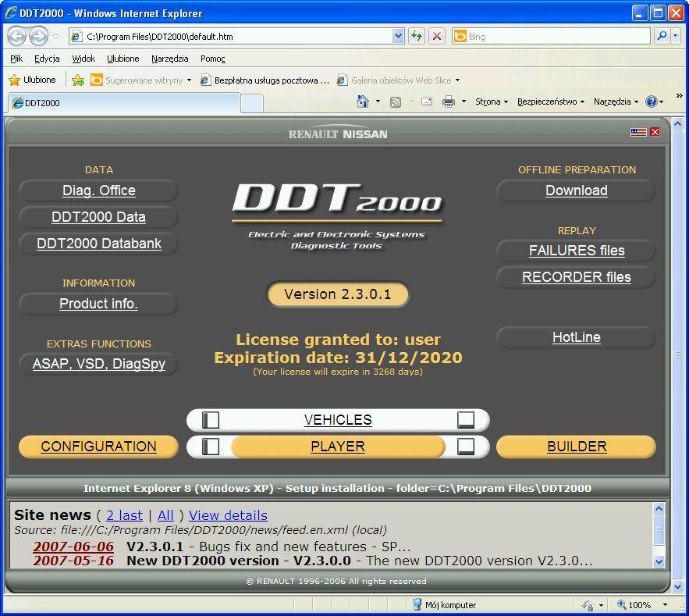Viewport: 689px width, 616px height.
Task: Launch the PLAYER button
Action: coord(338,447)
